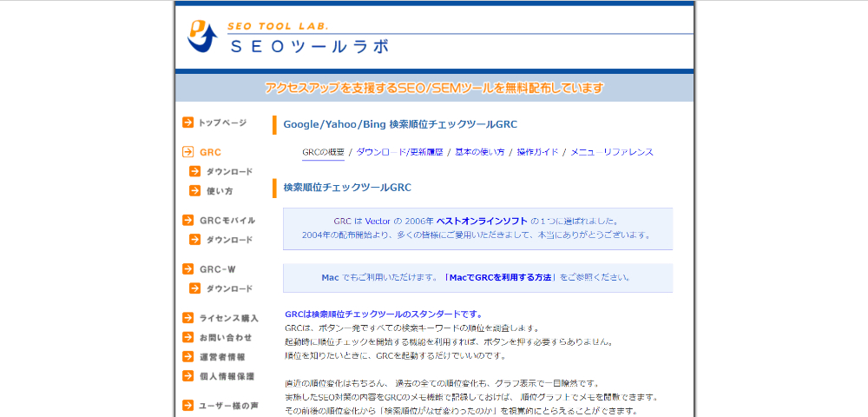Click the orange arrow icon beside GRC
Screen dimensions: 868x417
pos(187,152)
